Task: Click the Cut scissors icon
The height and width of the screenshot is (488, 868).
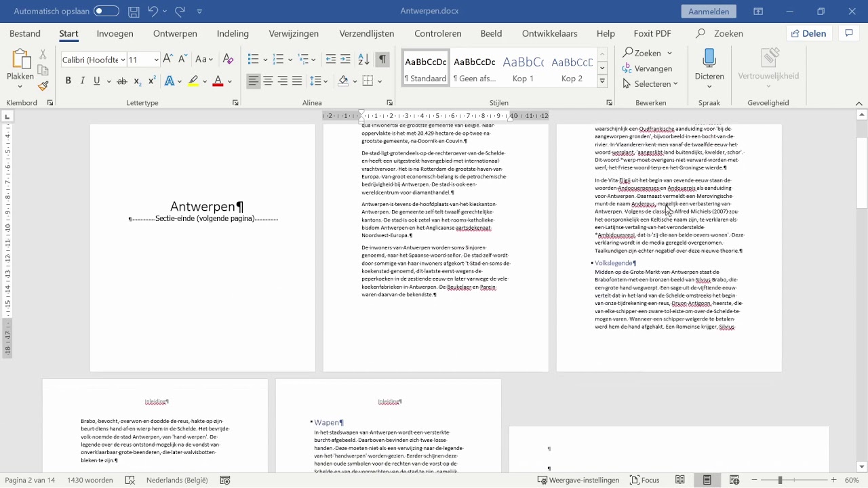Action: 43,54
